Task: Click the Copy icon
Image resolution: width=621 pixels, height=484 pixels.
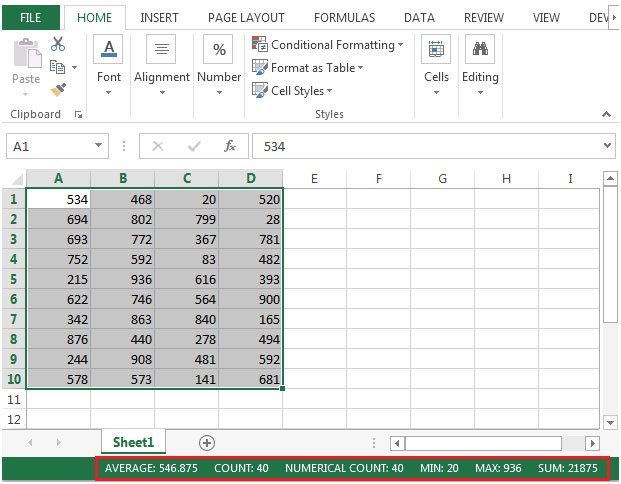Action: [58, 67]
